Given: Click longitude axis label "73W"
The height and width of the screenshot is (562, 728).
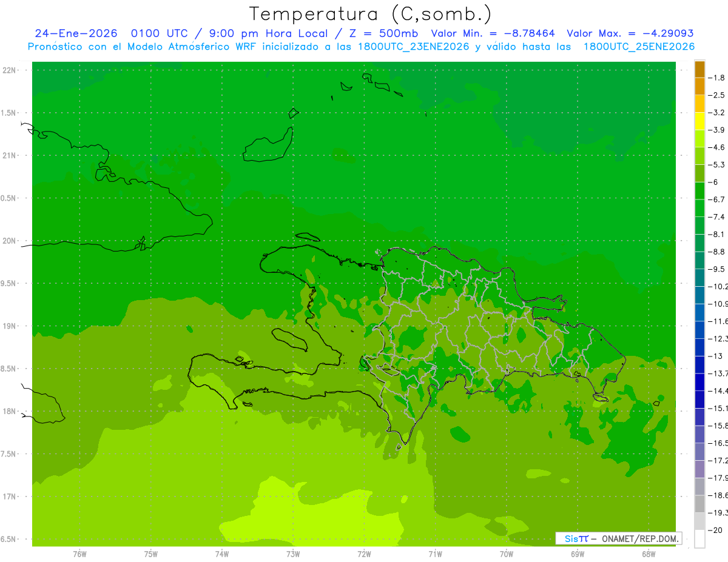Looking at the screenshot, I should click(293, 554).
